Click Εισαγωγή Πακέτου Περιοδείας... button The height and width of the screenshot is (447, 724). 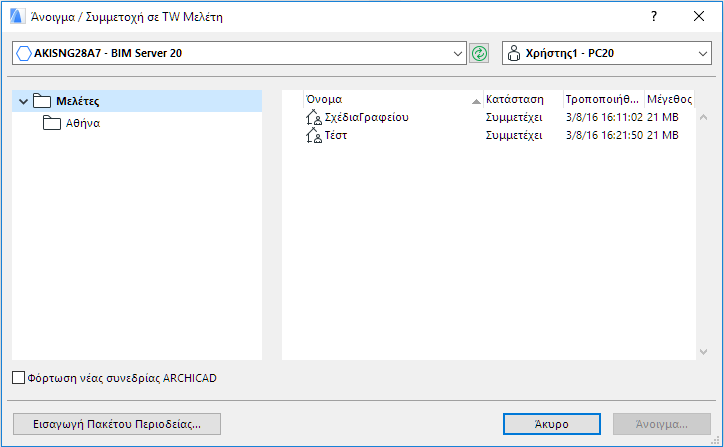coord(117,424)
